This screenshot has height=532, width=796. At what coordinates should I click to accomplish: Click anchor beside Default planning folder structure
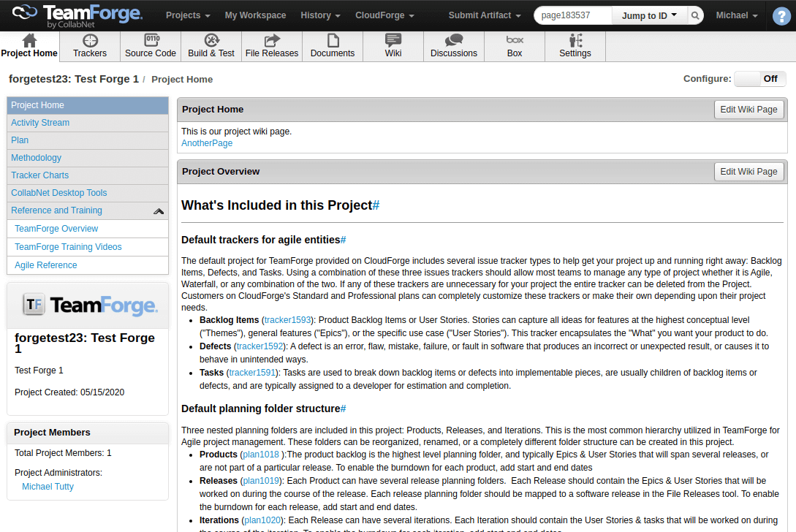(343, 409)
